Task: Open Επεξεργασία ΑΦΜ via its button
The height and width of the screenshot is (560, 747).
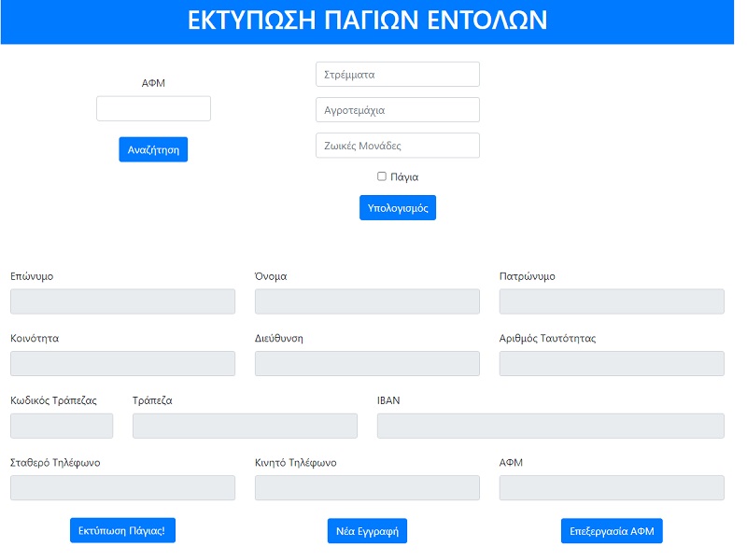Action: (612, 531)
